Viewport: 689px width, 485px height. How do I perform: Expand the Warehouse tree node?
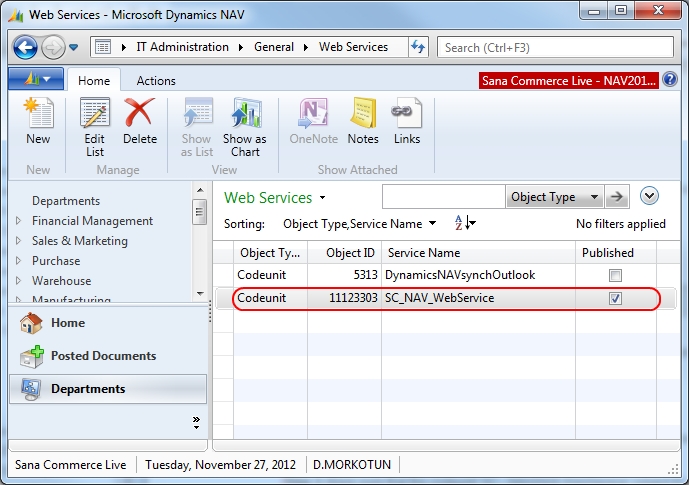coord(18,280)
